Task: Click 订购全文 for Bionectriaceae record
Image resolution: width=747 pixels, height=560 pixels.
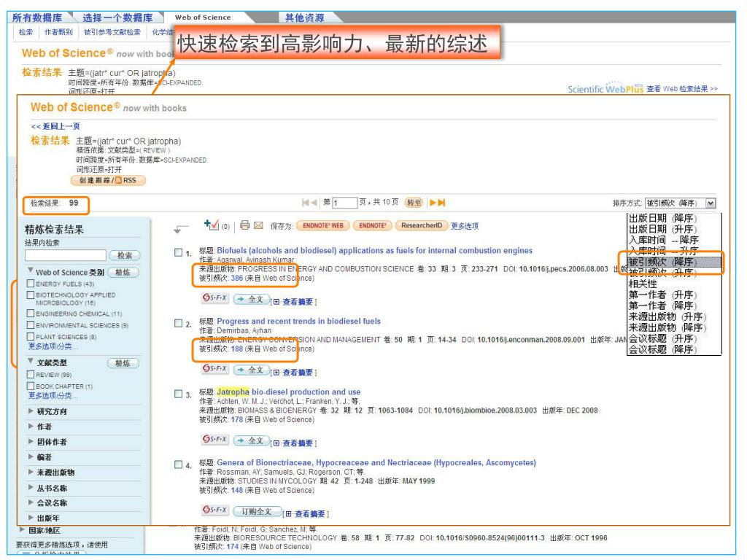Action: click(257, 511)
